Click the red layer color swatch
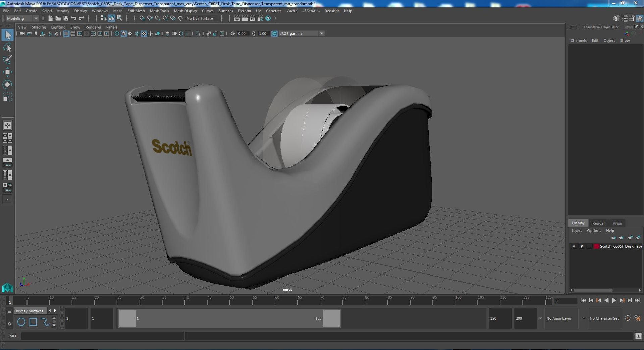Viewport: 644px width, 350px height. pos(596,246)
